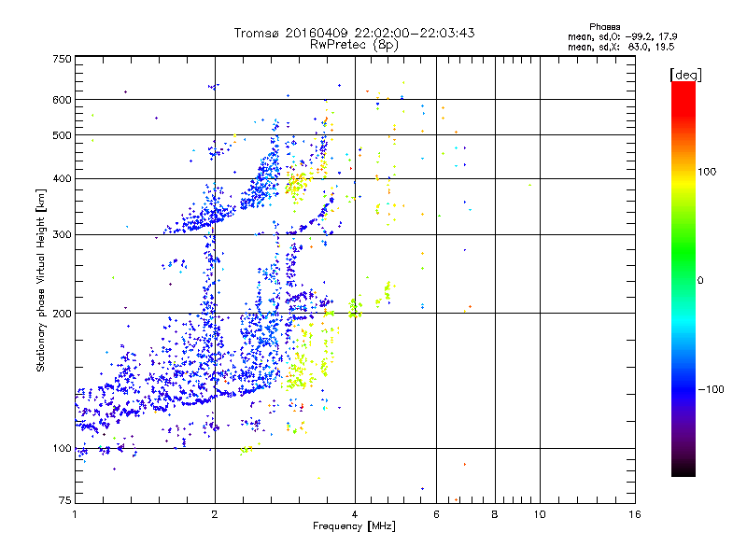
Task: Click the x-axis tick label '4'
Action: click(x=355, y=514)
